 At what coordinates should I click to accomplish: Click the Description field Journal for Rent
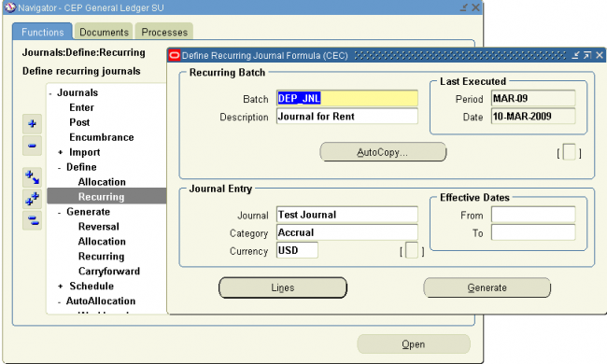click(x=347, y=116)
